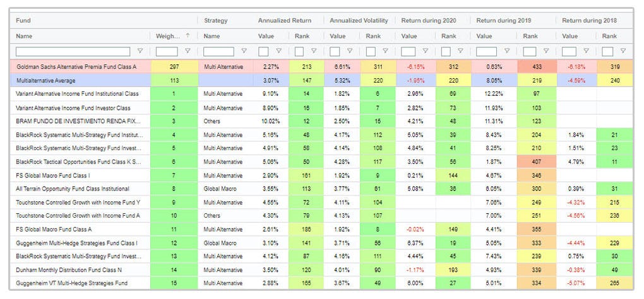Click the Return during 2020 Value filter funnel

click(x=425, y=51)
